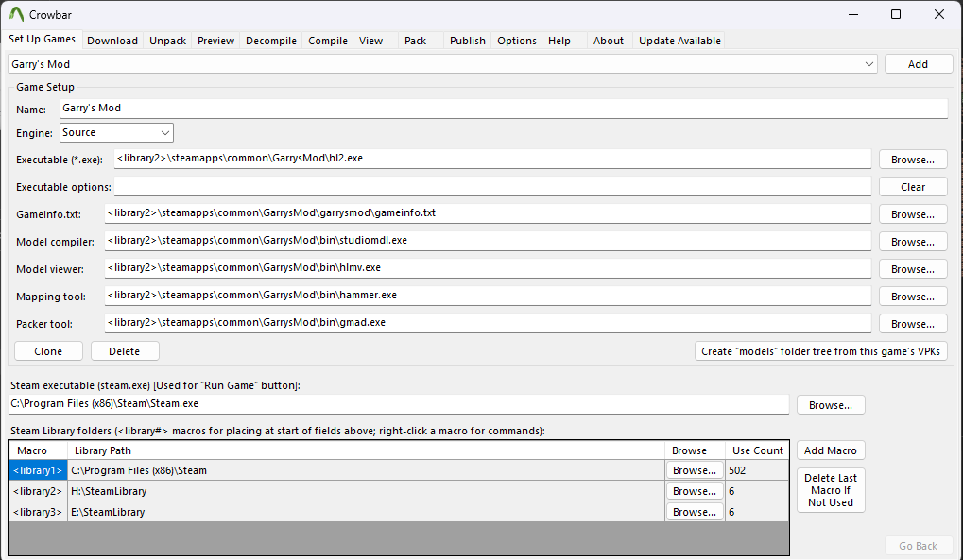Image resolution: width=963 pixels, height=560 pixels.
Task: Select the <library1> macro cell
Action: point(38,470)
